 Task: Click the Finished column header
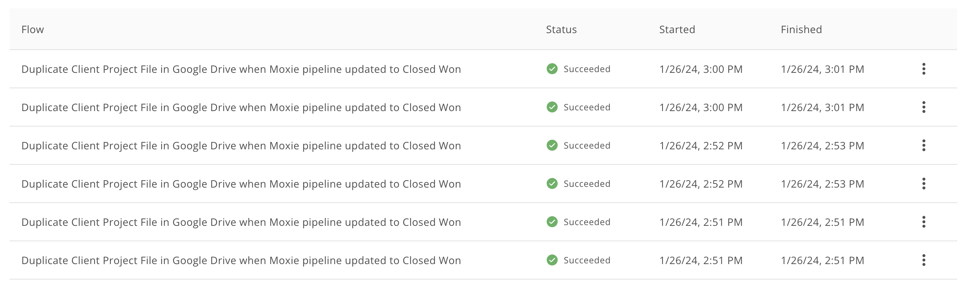click(x=801, y=30)
